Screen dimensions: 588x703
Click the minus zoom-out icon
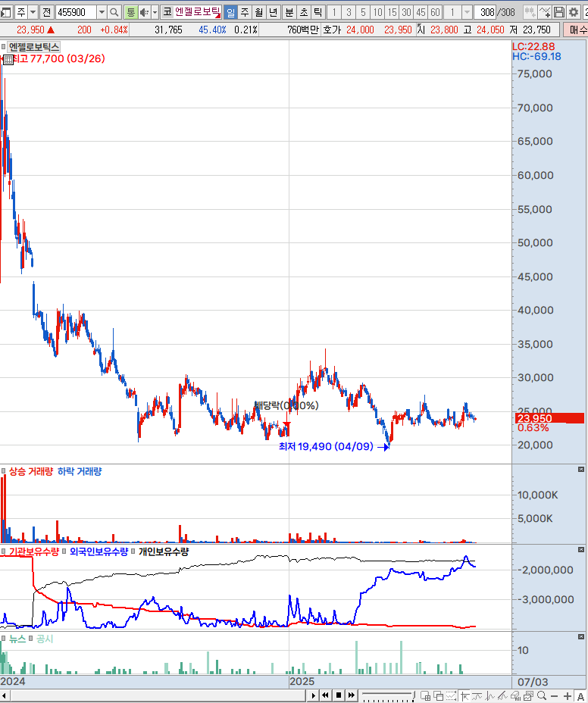(555, 696)
